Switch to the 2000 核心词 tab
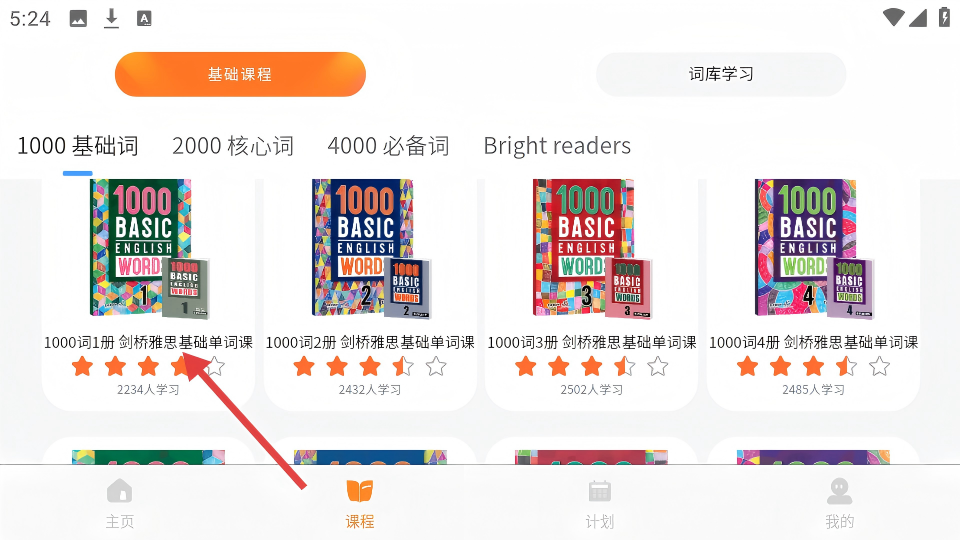Screen dimensions: 960x540 [x=233, y=146]
